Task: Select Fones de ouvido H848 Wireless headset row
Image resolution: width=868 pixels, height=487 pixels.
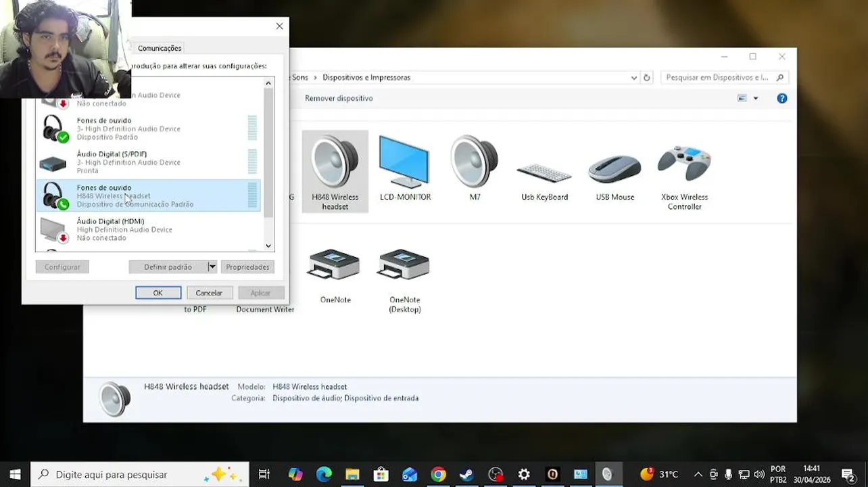Action: 148,195
